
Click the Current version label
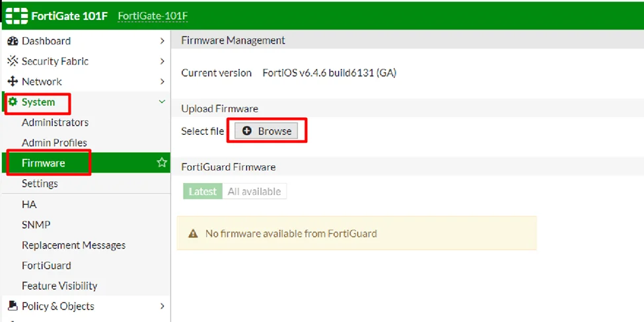217,73
